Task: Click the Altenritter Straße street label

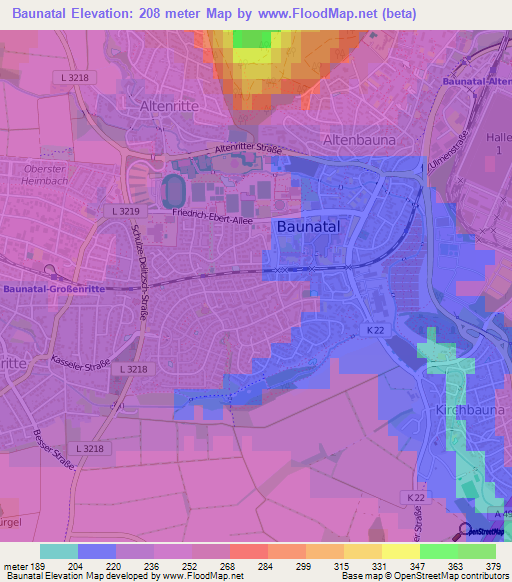Action: pos(248,148)
